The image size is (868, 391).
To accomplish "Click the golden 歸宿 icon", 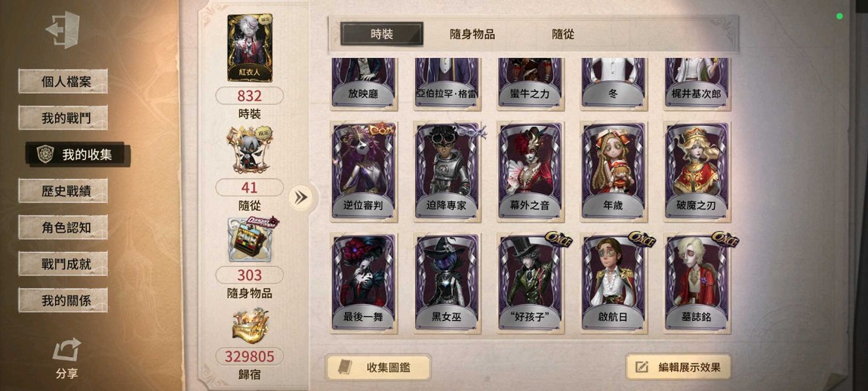I will click(251, 327).
